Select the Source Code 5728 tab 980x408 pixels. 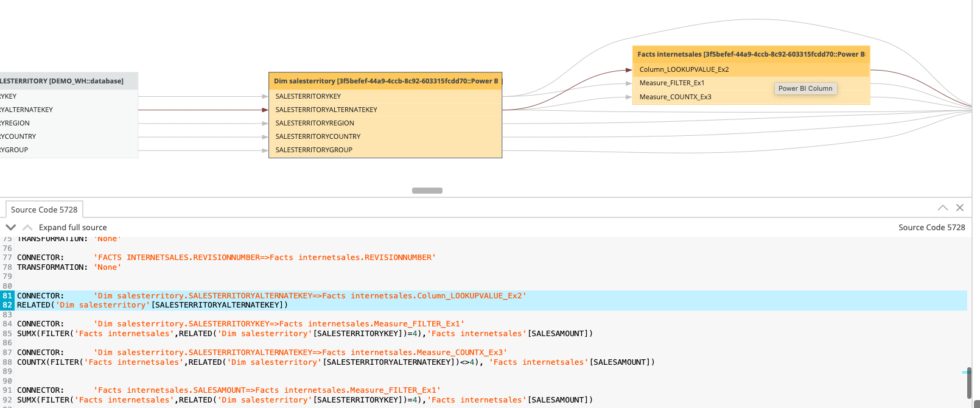pyautogui.click(x=44, y=209)
